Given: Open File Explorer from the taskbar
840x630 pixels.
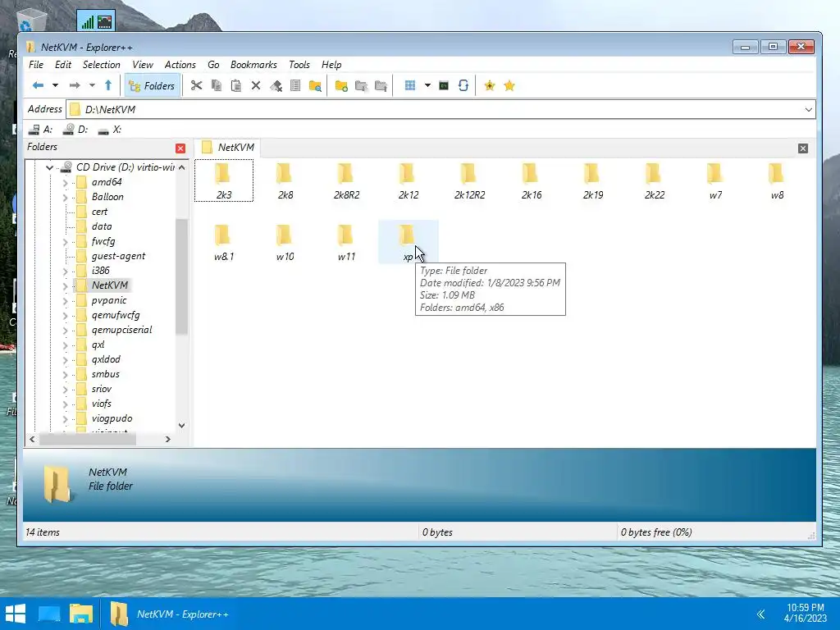Looking at the screenshot, I should [81, 614].
